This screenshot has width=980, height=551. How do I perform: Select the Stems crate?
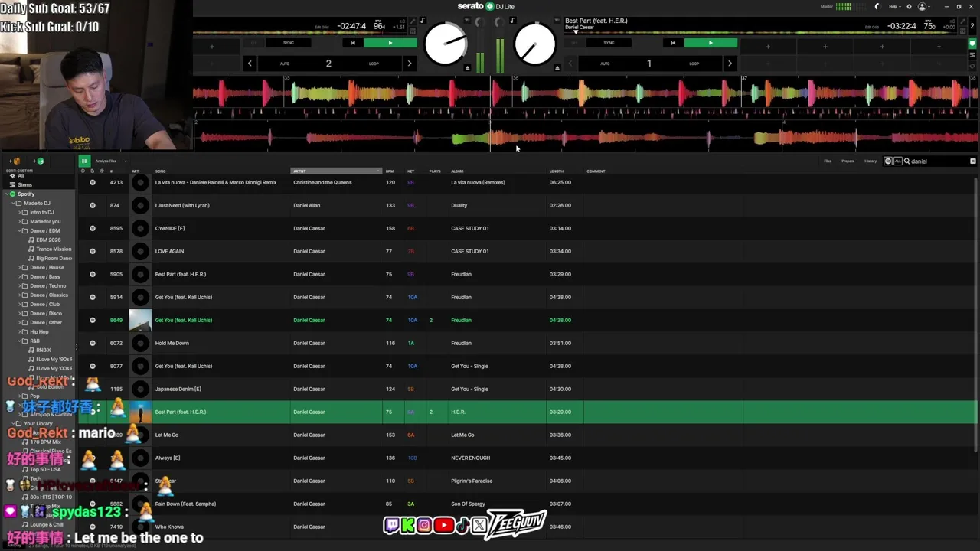point(25,185)
